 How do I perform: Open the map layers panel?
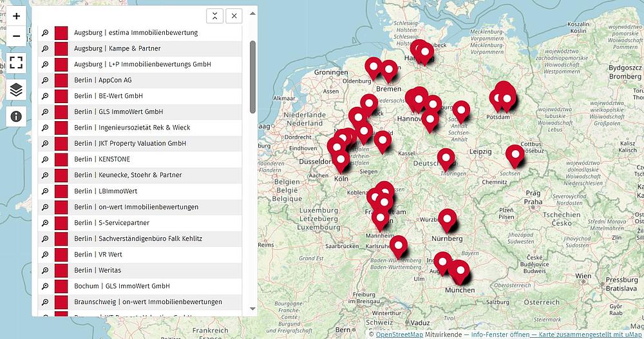point(16,90)
